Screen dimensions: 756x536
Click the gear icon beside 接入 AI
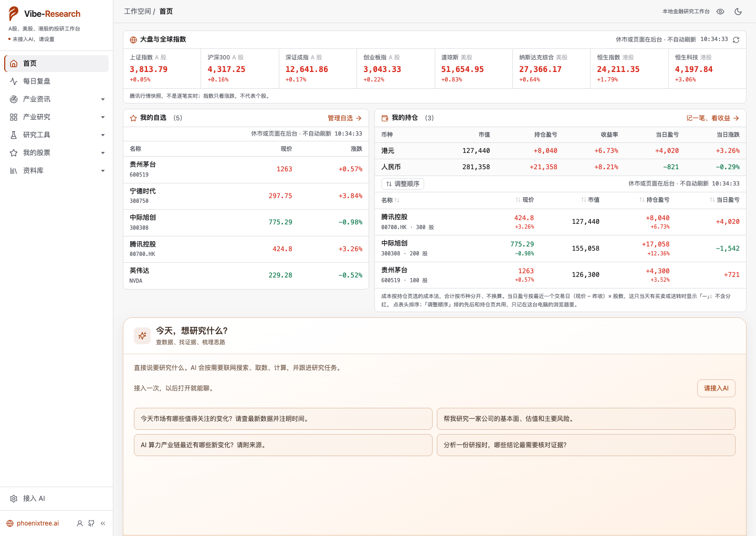14,499
